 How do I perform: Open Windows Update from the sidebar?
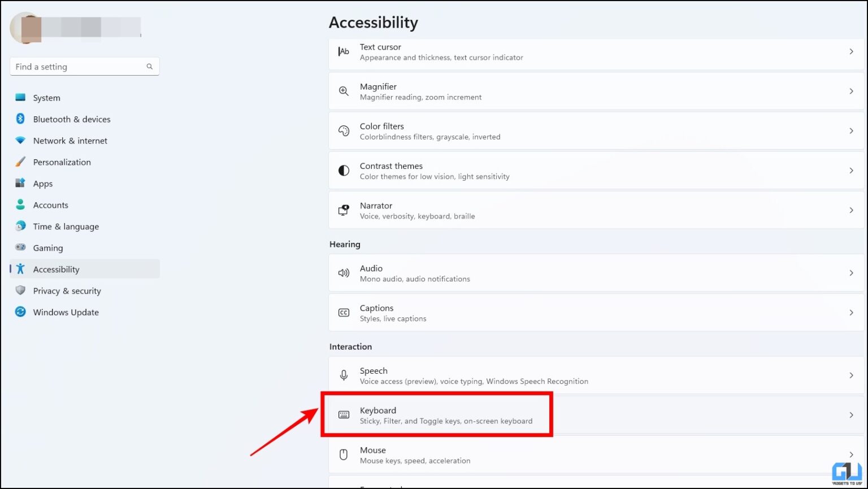66,312
